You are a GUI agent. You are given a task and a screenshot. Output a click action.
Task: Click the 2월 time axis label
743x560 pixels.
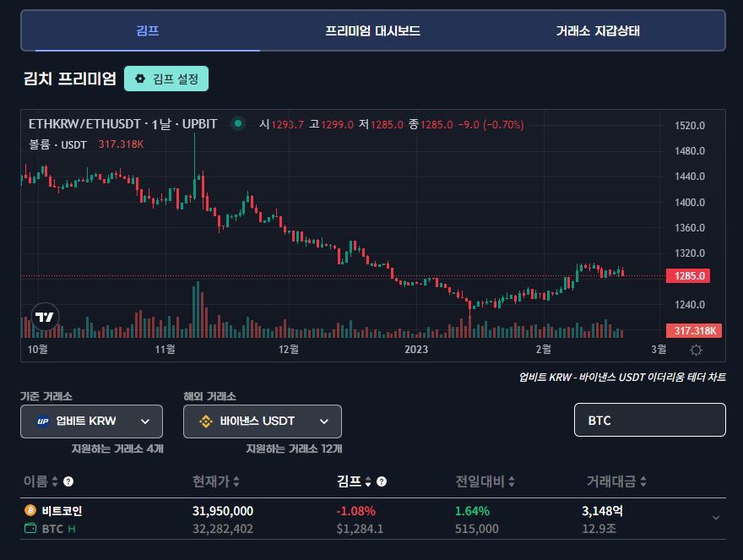[x=543, y=350]
